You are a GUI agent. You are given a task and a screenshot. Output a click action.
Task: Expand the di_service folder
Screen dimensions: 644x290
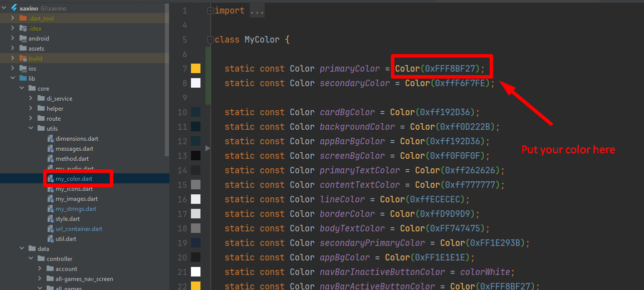coord(31,99)
